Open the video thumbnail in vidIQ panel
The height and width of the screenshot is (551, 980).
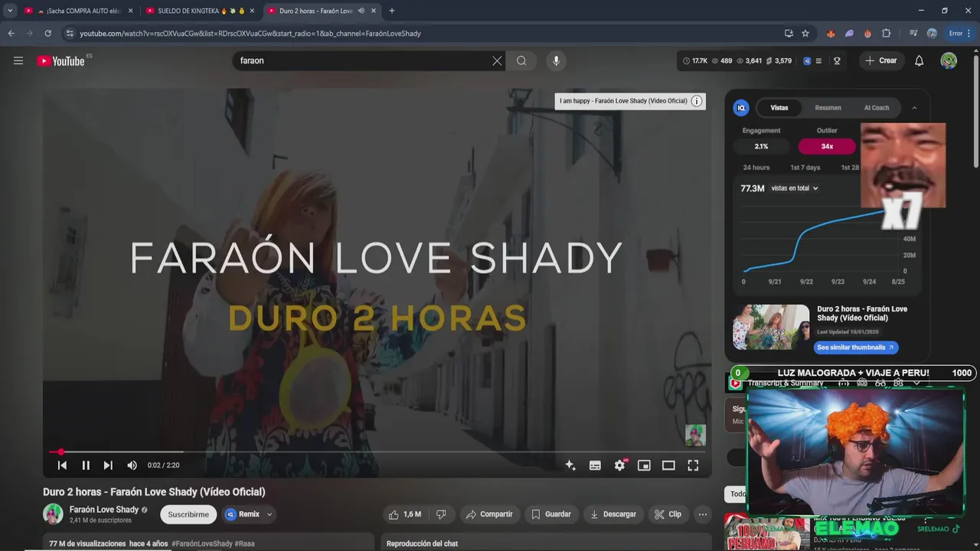[x=771, y=328]
